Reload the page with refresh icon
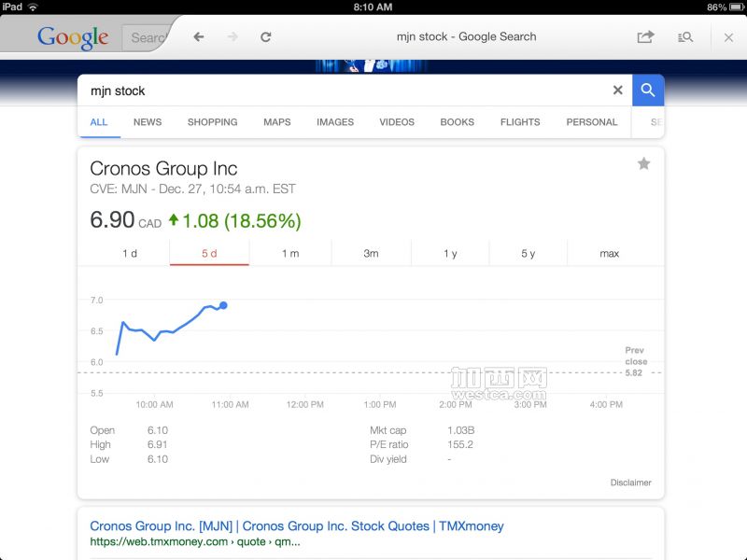 pos(266,37)
